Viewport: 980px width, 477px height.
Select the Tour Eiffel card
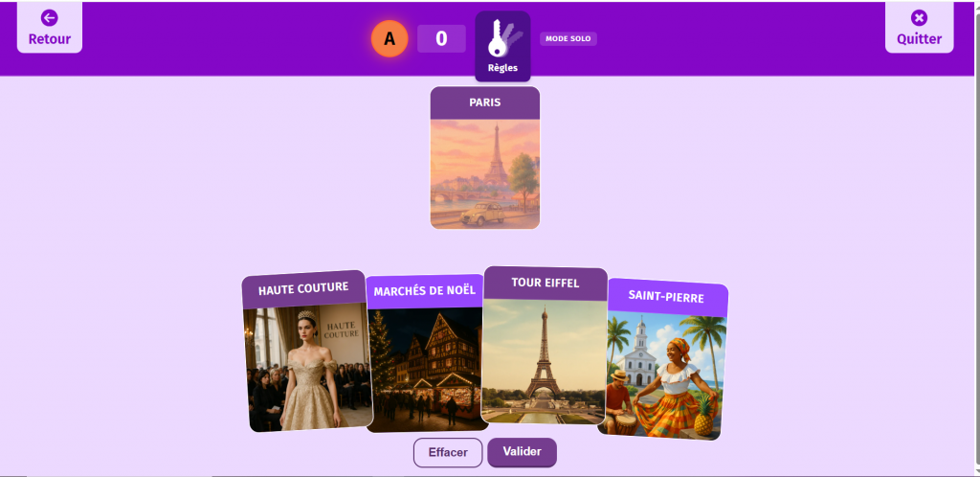pos(545,345)
